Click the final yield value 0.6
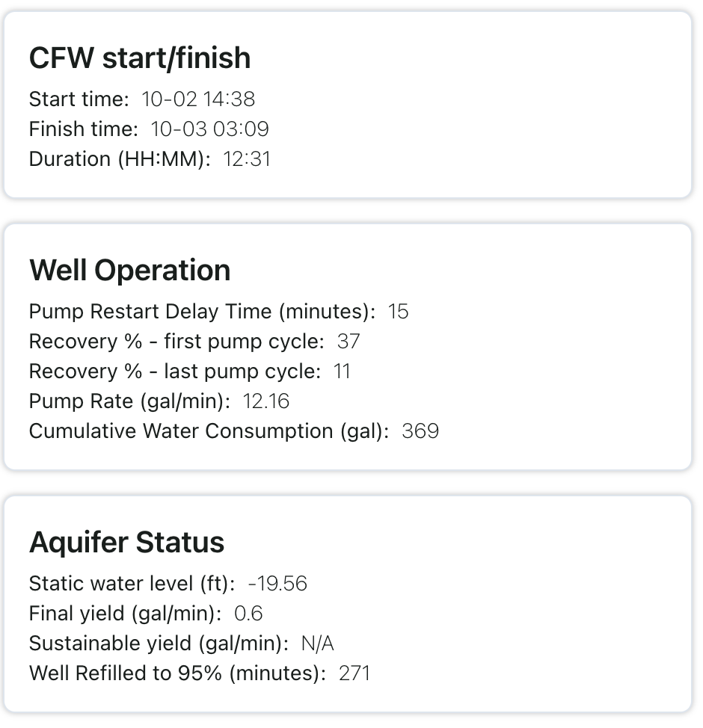The width and height of the screenshot is (703, 728). [x=248, y=614]
